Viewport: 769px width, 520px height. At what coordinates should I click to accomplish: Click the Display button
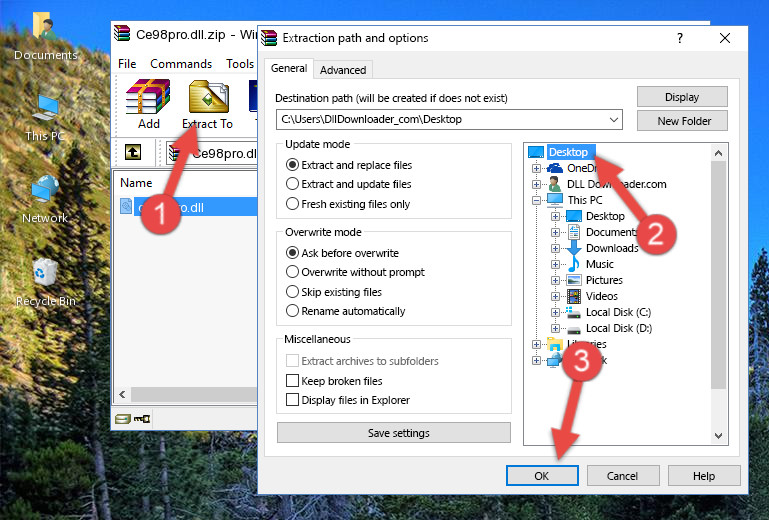(x=682, y=97)
